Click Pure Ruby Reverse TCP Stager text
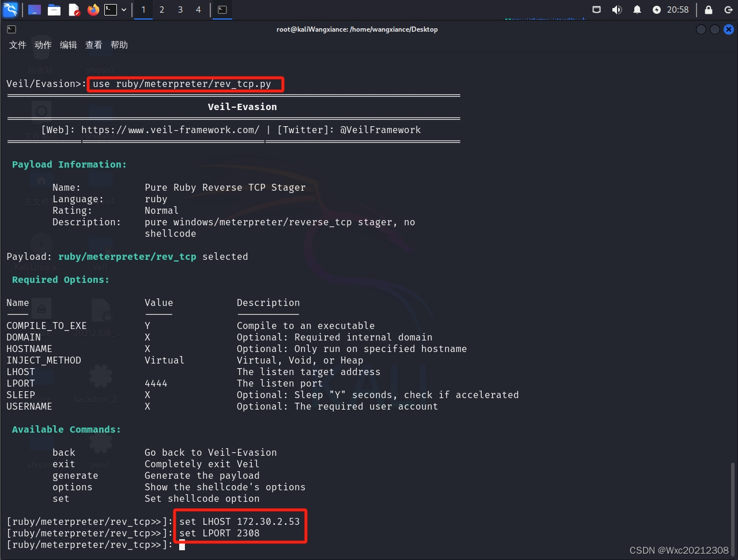This screenshot has height=560, width=738. (x=225, y=188)
